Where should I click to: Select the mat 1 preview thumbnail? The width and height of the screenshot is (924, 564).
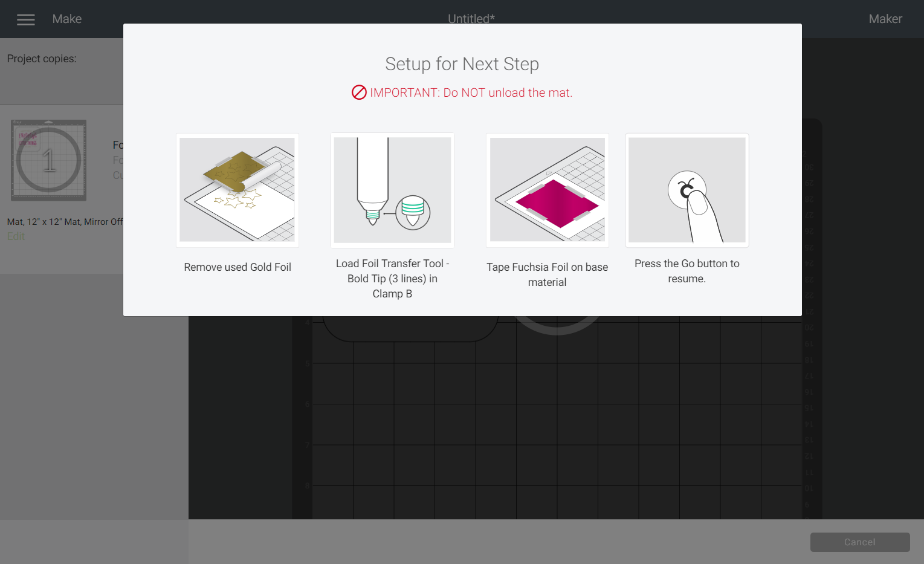(49, 160)
